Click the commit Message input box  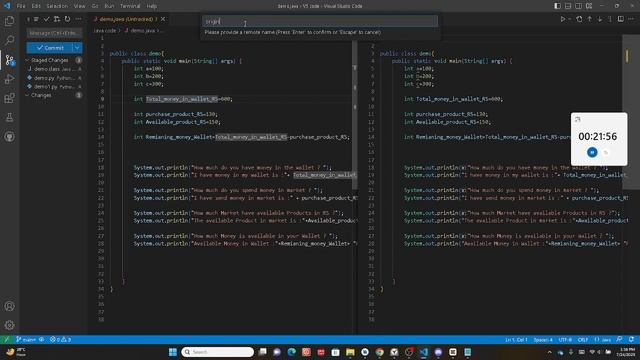(x=54, y=33)
